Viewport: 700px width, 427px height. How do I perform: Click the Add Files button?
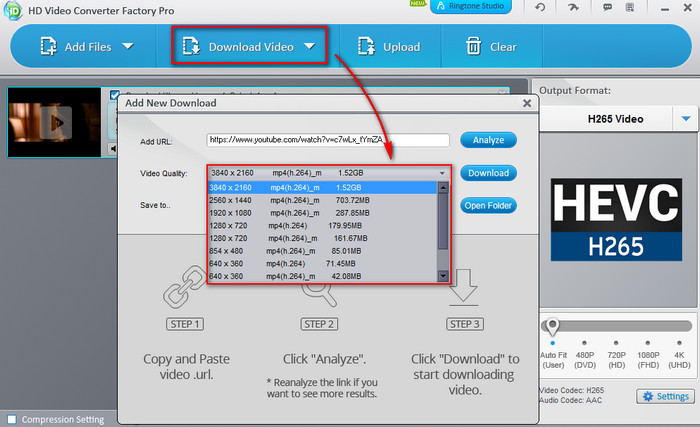coord(76,46)
